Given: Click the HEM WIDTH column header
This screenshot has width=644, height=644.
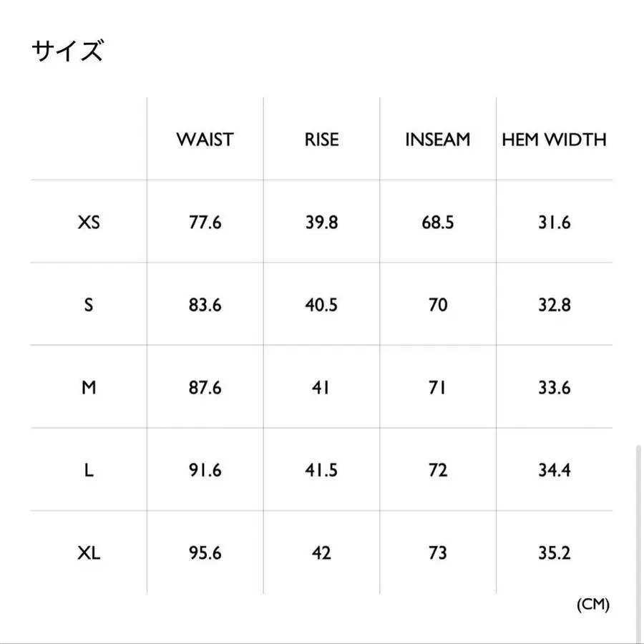Looking at the screenshot, I should pyautogui.click(x=554, y=140).
